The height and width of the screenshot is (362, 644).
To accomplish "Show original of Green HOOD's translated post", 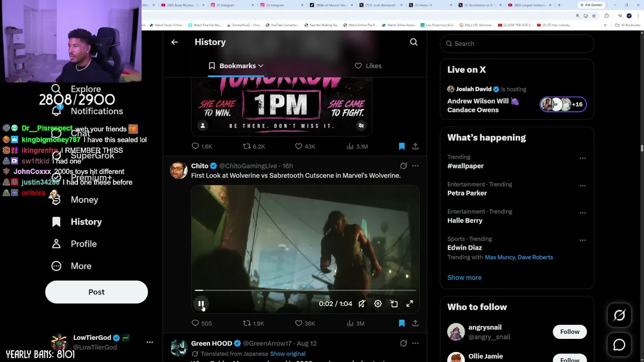I will pos(288,354).
